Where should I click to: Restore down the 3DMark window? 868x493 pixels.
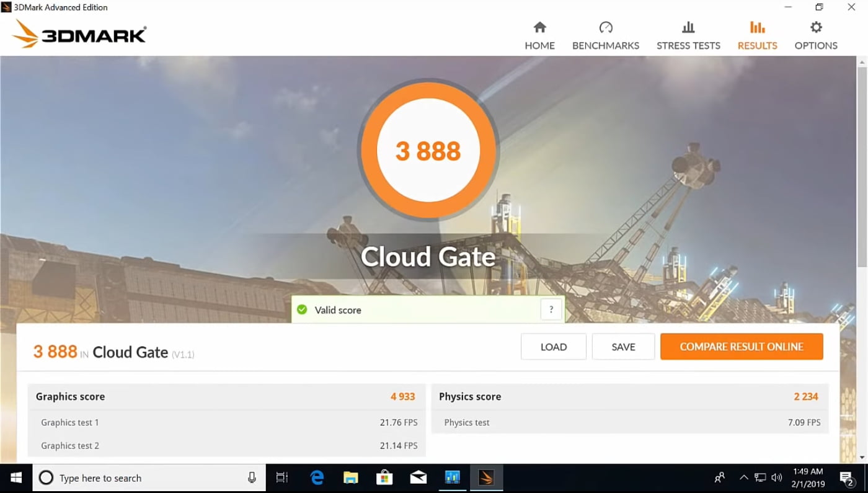(x=819, y=7)
